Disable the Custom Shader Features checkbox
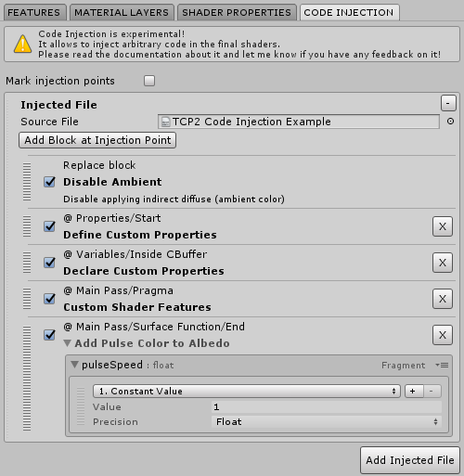 (49, 299)
